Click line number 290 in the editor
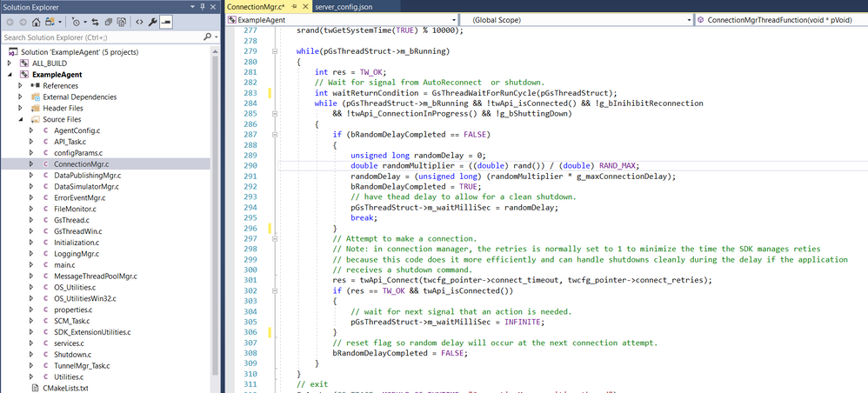This screenshot has width=868, height=393. pyautogui.click(x=250, y=165)
